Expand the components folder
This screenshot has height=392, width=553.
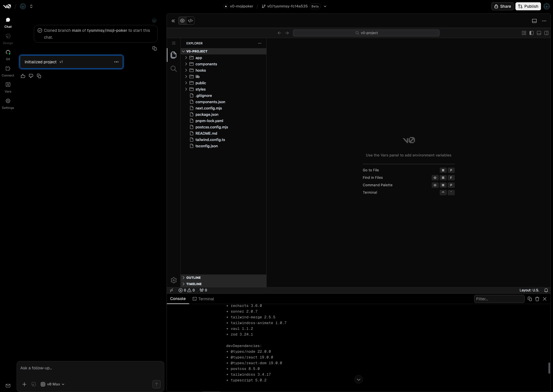coord(206,64)
